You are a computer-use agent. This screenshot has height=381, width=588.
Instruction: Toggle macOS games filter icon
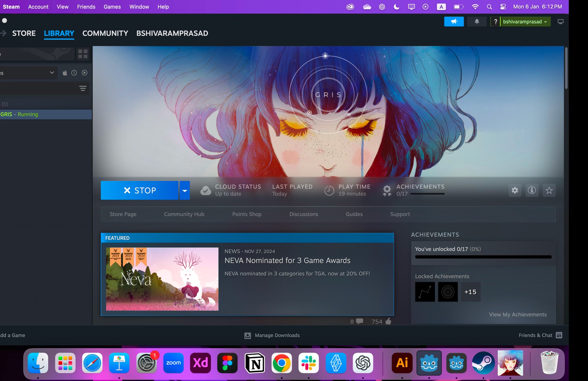[65, 73]
